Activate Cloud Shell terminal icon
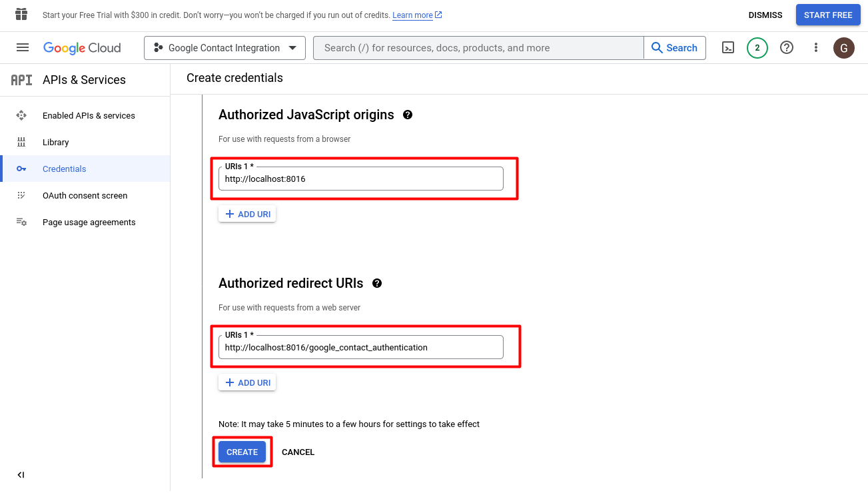 (728, 48)
